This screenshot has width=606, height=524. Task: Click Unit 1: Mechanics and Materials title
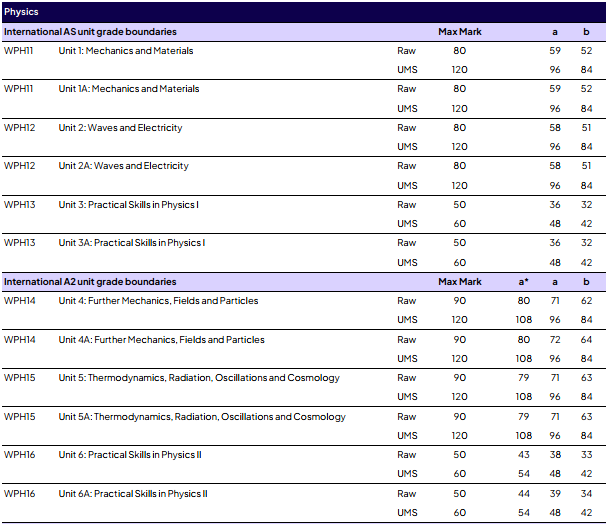click(x=126, y=51)
